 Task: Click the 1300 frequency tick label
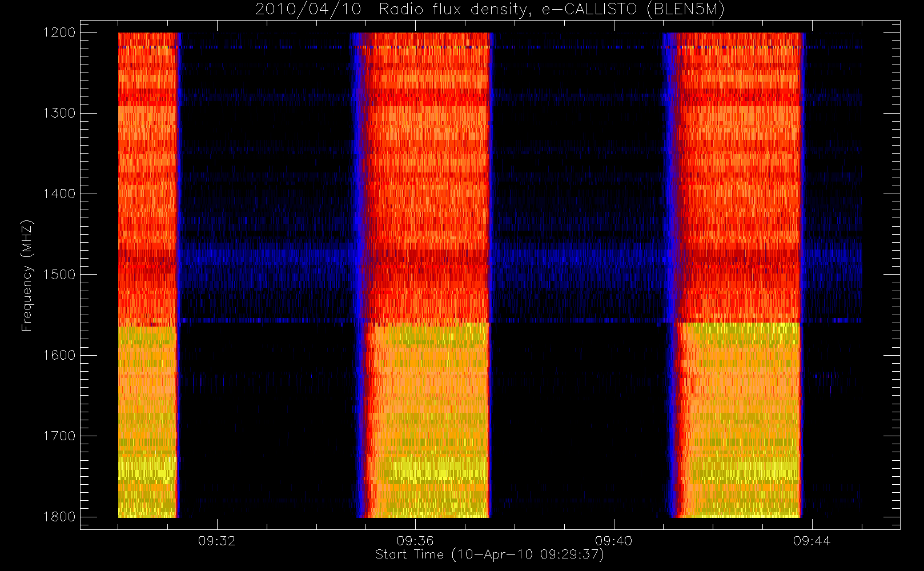59,113
